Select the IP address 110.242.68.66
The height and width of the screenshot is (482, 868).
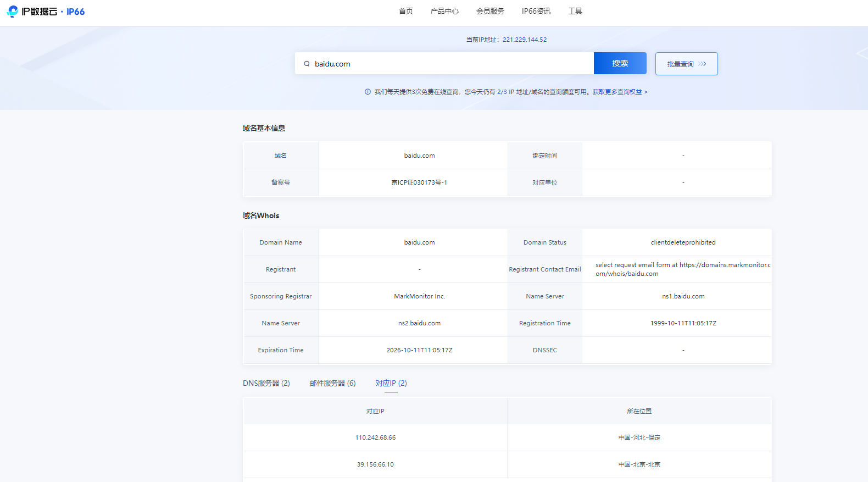click(x=375, y=437)
